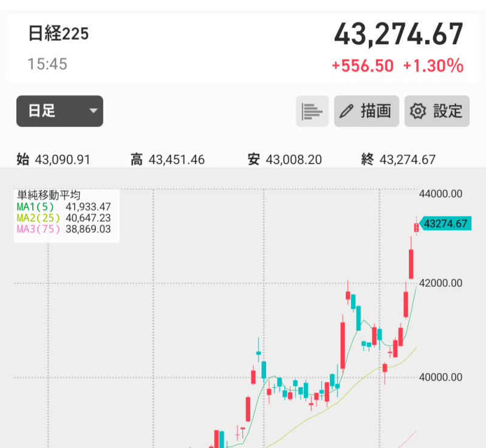The height and width of the screenshot is (448, 486).
Task: Click the large 43,274.67 price in header
Action: [399, 35]
